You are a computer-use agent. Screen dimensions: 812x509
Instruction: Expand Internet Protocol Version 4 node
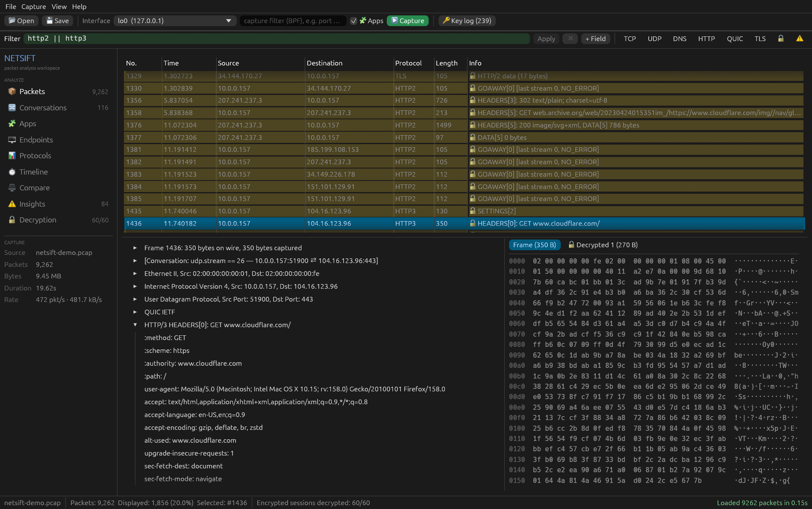click(x=135, y=287)
